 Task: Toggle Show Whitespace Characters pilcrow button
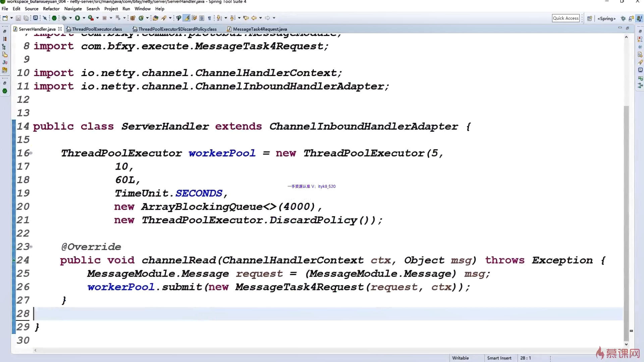(209, 18)
